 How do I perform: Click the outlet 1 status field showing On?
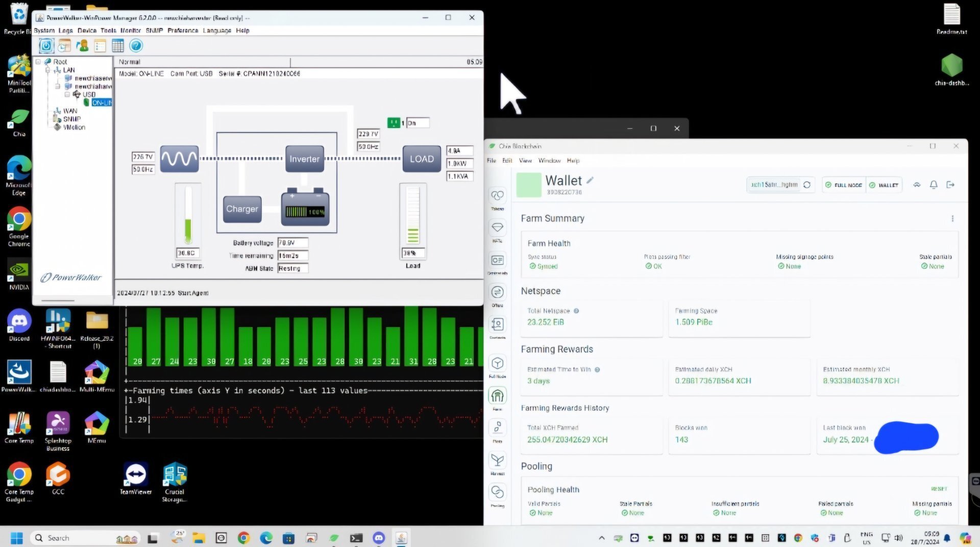pyautogui.click(x=418, y=123)
